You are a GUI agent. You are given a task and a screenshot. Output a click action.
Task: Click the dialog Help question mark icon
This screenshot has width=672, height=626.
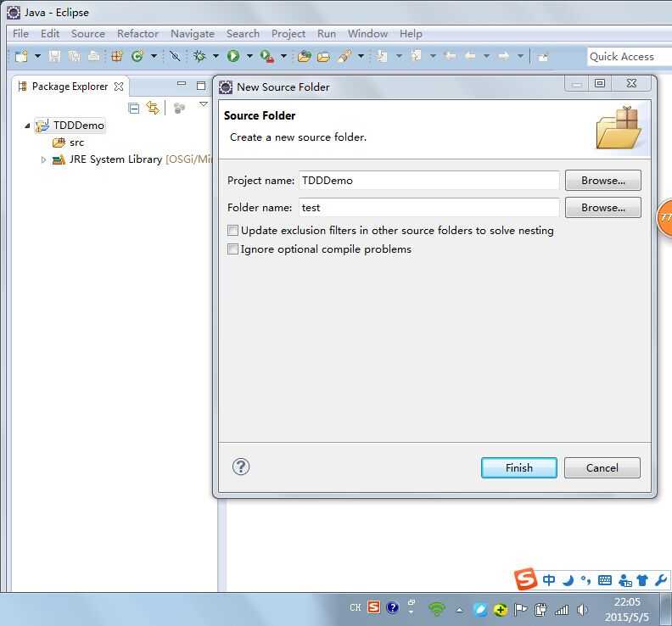point(241,467)
